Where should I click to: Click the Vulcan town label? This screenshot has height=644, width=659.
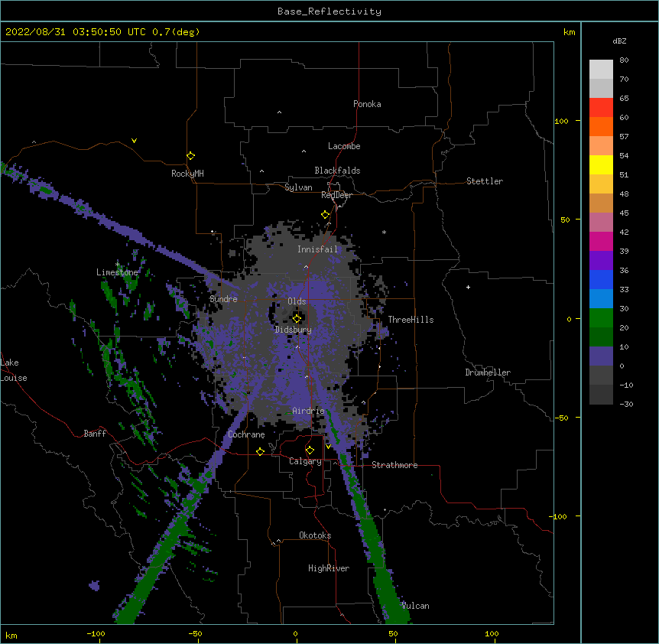tap(415, 606)
